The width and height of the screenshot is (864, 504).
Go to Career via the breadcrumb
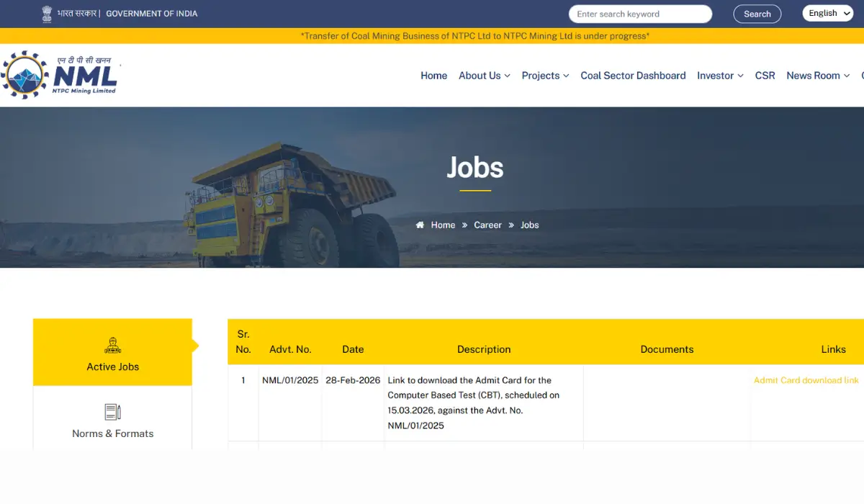487,225
